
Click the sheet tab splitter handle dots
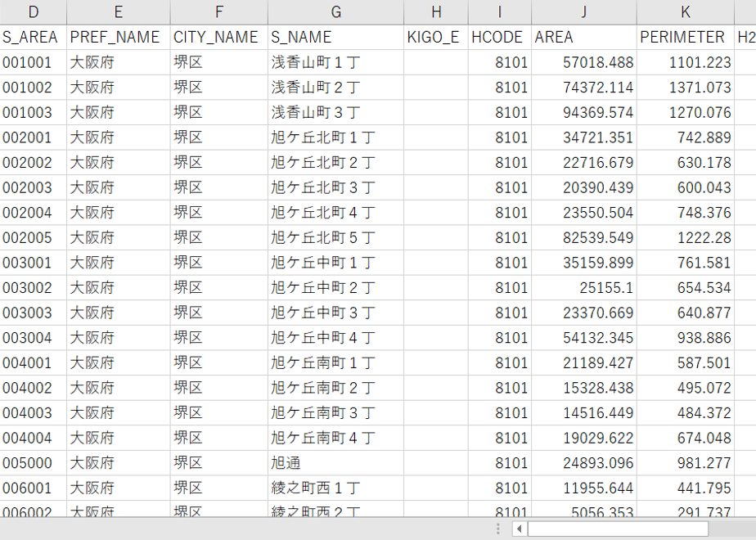(498, 529)
